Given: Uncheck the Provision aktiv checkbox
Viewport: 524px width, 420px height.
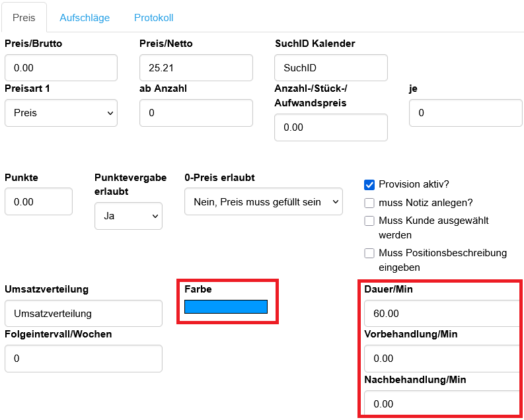Looking at the screenshot, I should (x=369, y=184).
